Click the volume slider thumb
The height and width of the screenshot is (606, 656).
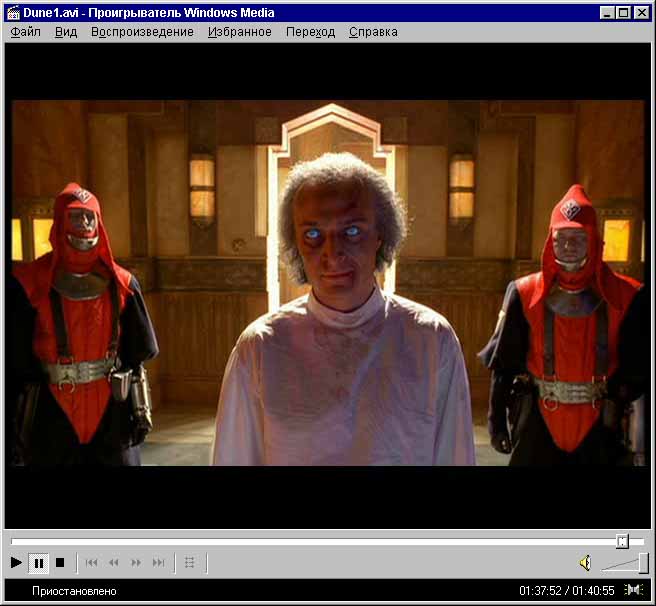coord(643,563)
